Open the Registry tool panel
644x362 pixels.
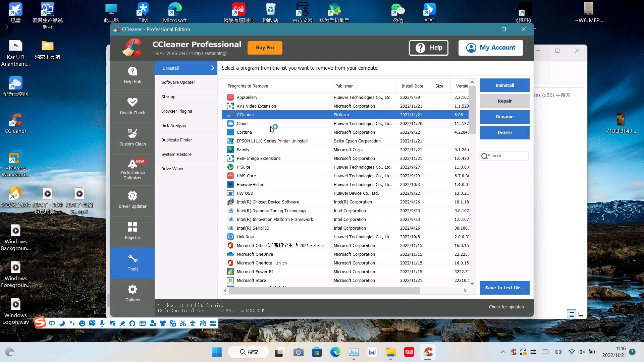(x=132, y=230)
